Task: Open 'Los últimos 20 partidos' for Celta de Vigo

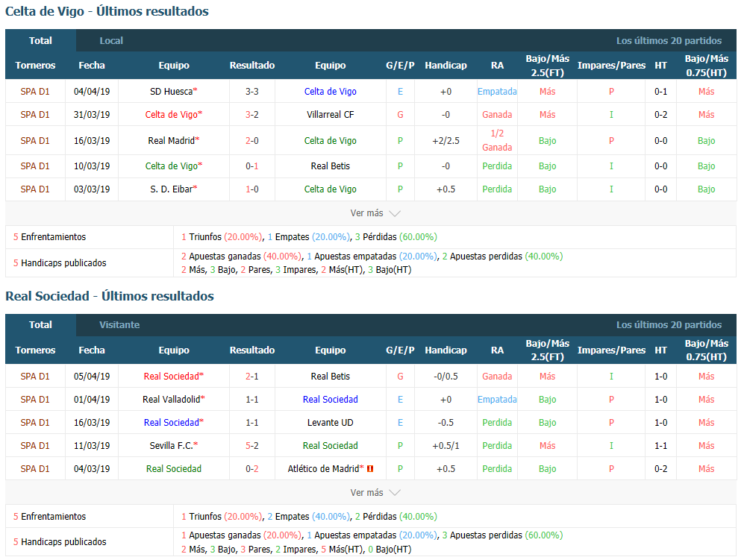Action: 669,41
